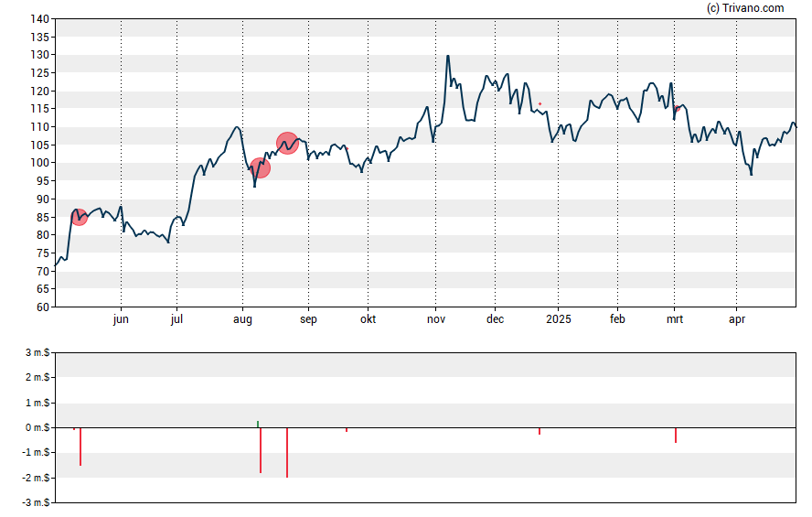
Task: Click the '(c) Trivano.com' text
Action: (744, 7)
